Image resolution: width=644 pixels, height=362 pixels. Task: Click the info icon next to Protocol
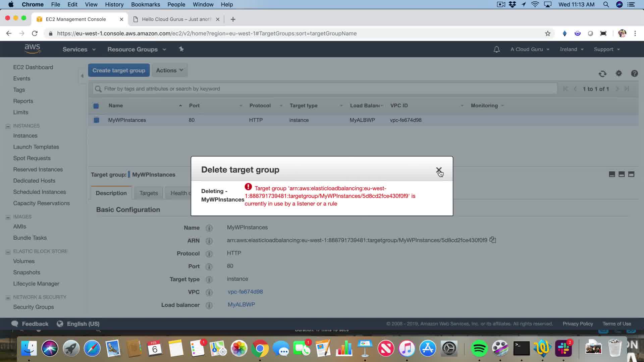pos(209,254)
